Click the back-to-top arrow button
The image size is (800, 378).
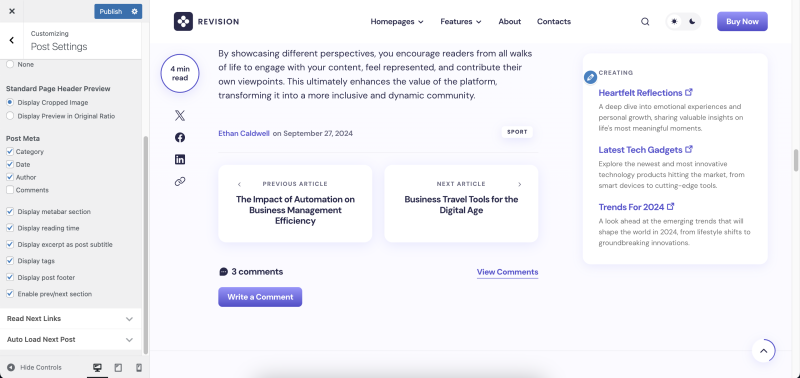pos(763,350)
